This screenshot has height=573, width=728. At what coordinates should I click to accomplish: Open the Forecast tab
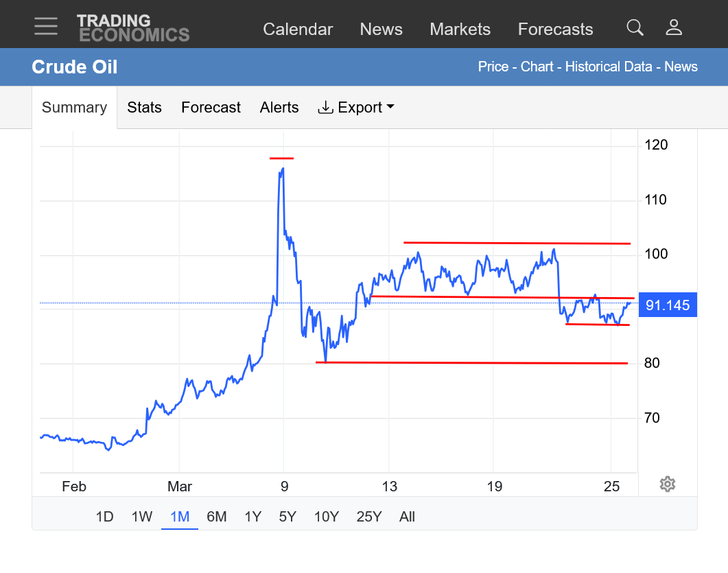pyautogui.click(x=211, y=108)
